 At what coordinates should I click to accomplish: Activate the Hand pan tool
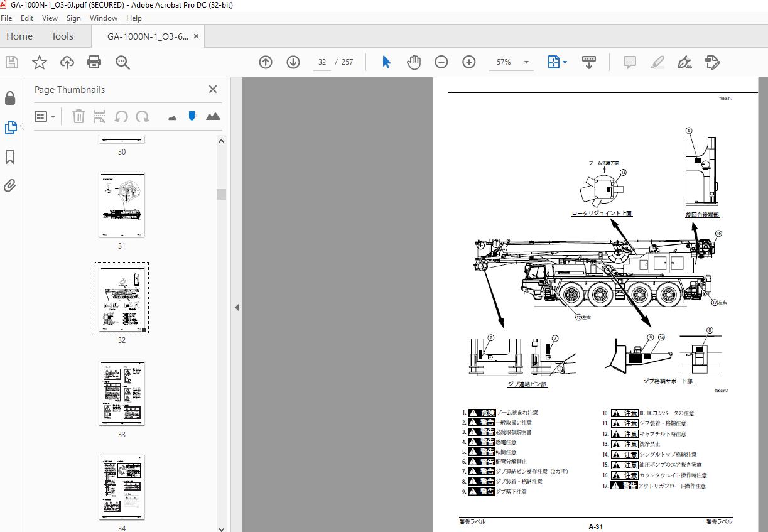[x=413, y=62]
